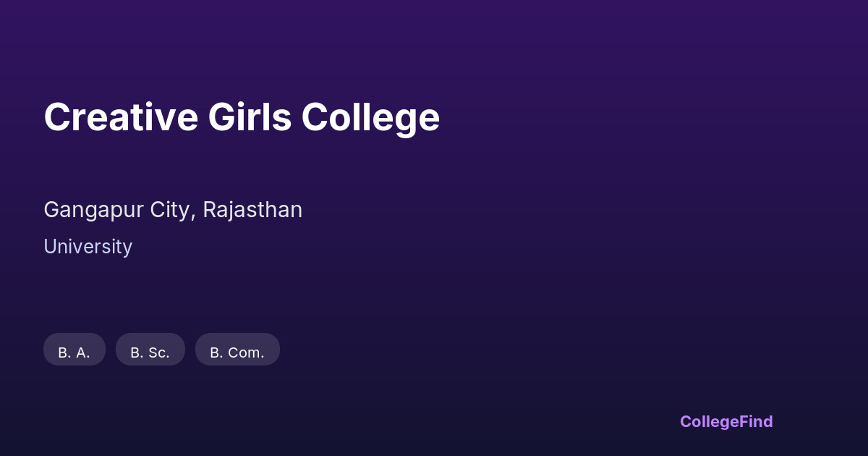Select the B. A. course chip
Image resolution: width=868 pixels, height=456 pixels.
pyautogui.click(x=75, y=350)
